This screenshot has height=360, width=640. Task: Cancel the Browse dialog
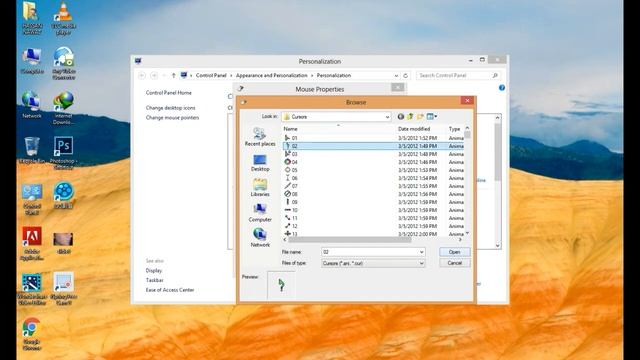pos(455,263)
